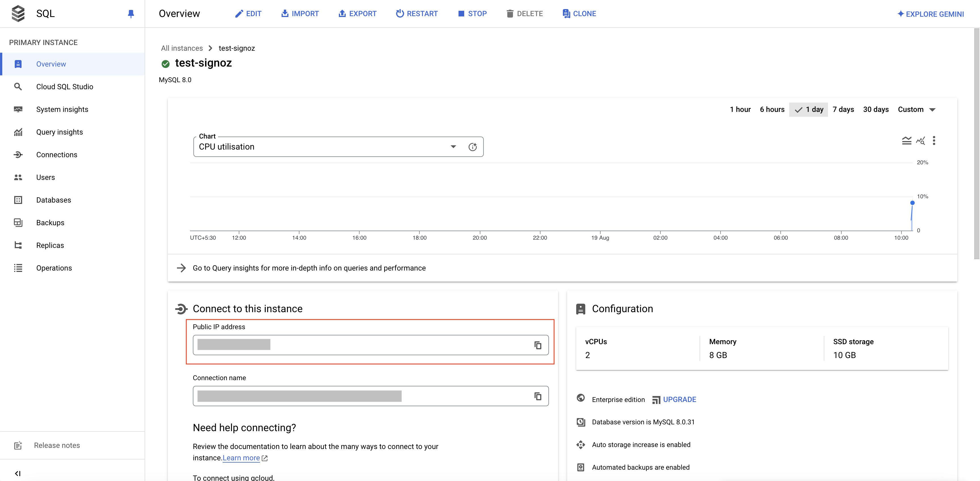The height and width of the screenshot is (481, 980).
Task: Open the Operations page
Action: click(72, 268)
